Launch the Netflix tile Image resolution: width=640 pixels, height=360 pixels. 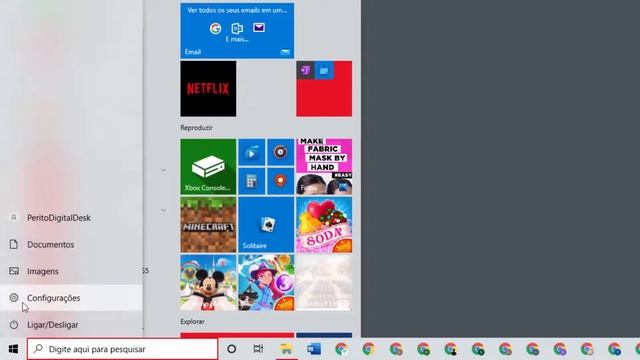208,89
